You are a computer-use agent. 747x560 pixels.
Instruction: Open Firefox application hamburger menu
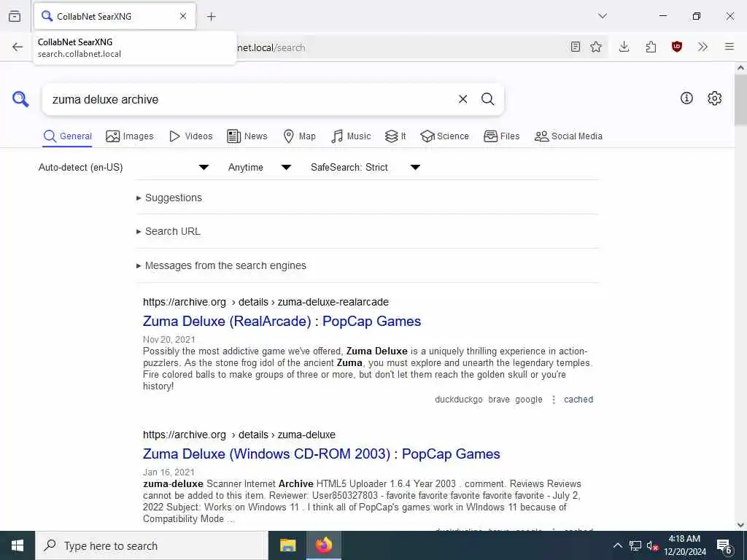click(x=729, y=47)
